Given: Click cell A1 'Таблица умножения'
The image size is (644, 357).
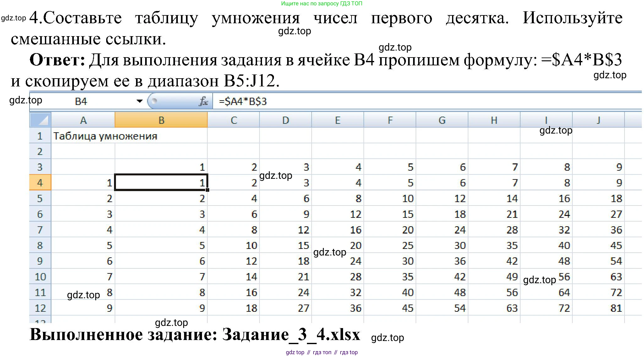Looking at the screenshot, I should click(x=83, y=136).
